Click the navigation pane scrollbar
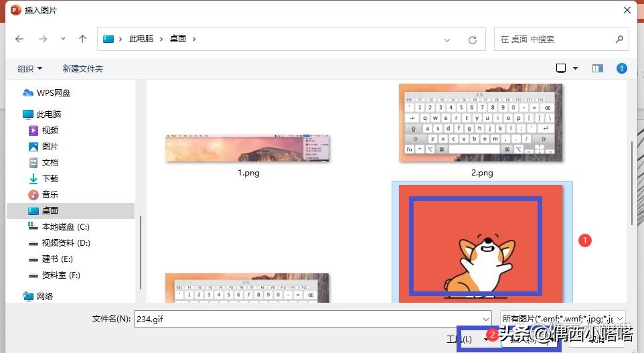This screenshot has width=644, height=353. (141, 252)
